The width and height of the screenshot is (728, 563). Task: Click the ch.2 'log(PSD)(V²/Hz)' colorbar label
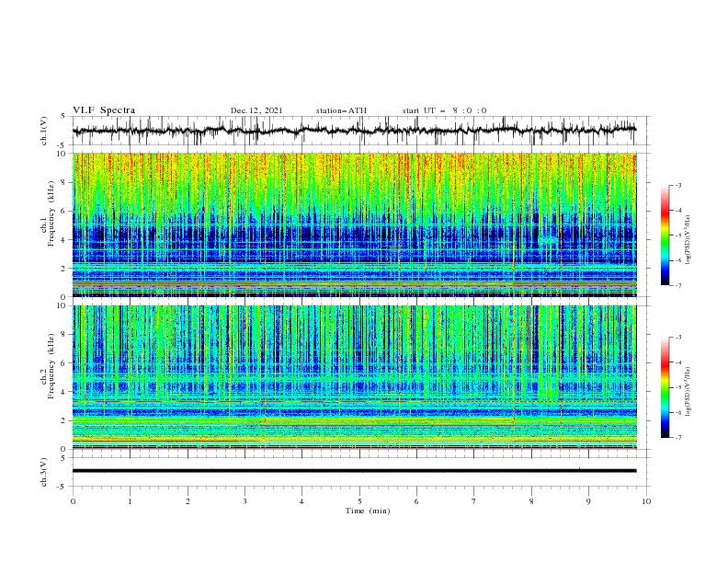click(x=688, y=392)
